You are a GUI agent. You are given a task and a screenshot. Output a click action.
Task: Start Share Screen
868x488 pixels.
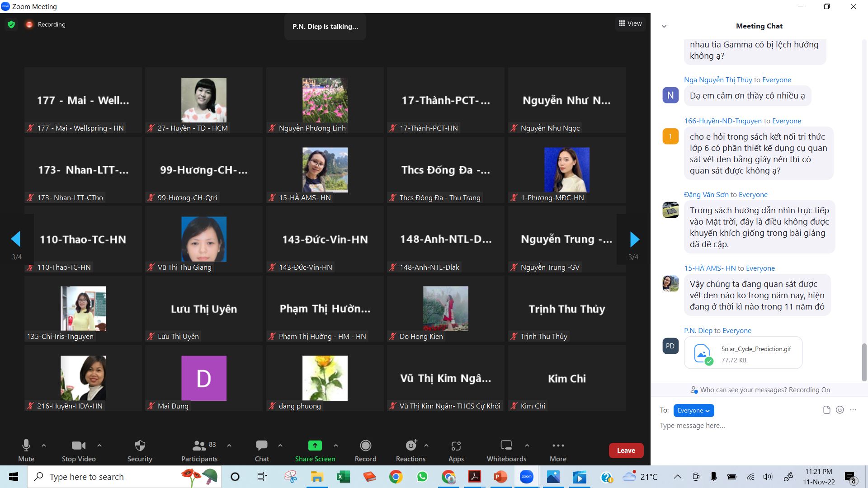(x=315, y=450)
